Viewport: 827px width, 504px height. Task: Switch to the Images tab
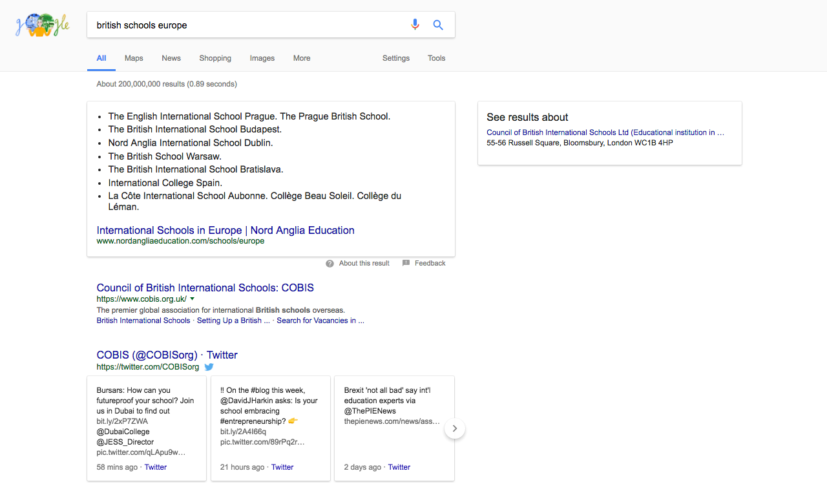262,58
